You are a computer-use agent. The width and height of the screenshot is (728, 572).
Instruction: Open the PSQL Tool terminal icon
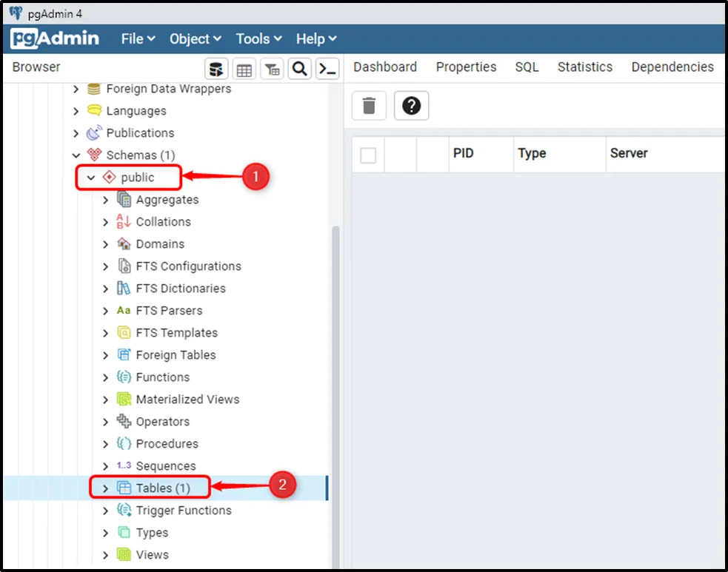(327, 69)
